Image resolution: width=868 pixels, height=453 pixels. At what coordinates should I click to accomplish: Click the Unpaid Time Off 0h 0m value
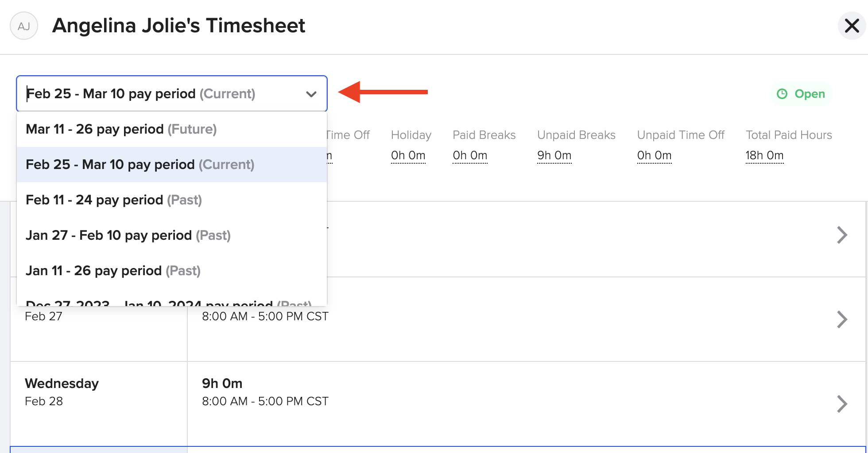(654, 155)
